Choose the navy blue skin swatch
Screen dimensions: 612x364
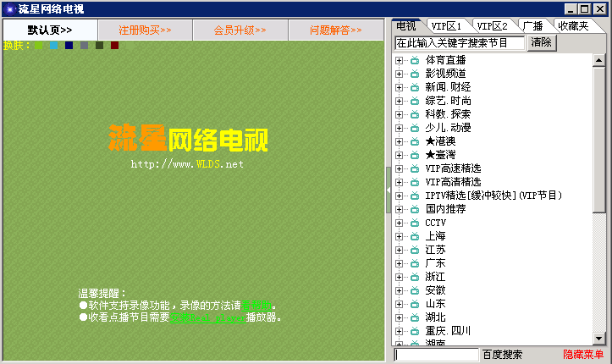pos(69,46)
